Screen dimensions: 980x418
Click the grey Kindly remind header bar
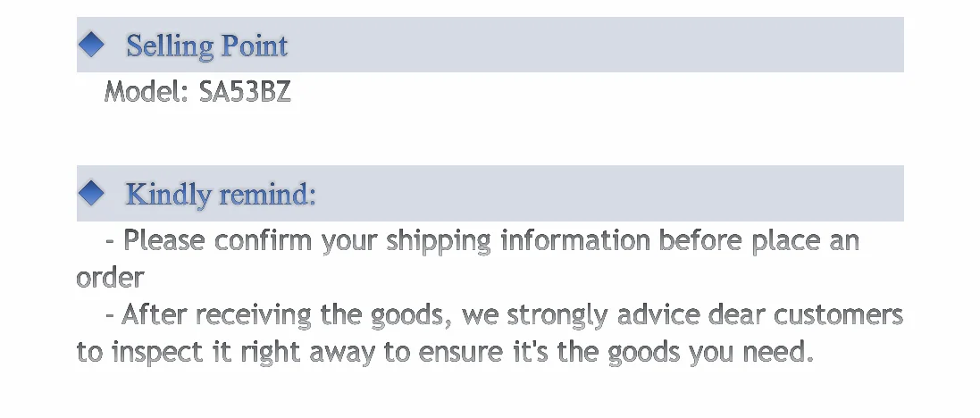point(490,193)
